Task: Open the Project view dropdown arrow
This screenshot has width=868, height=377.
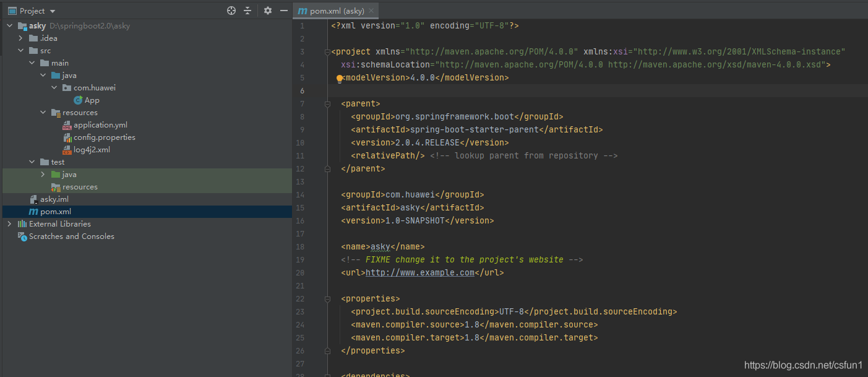Action: pos(52,11)
